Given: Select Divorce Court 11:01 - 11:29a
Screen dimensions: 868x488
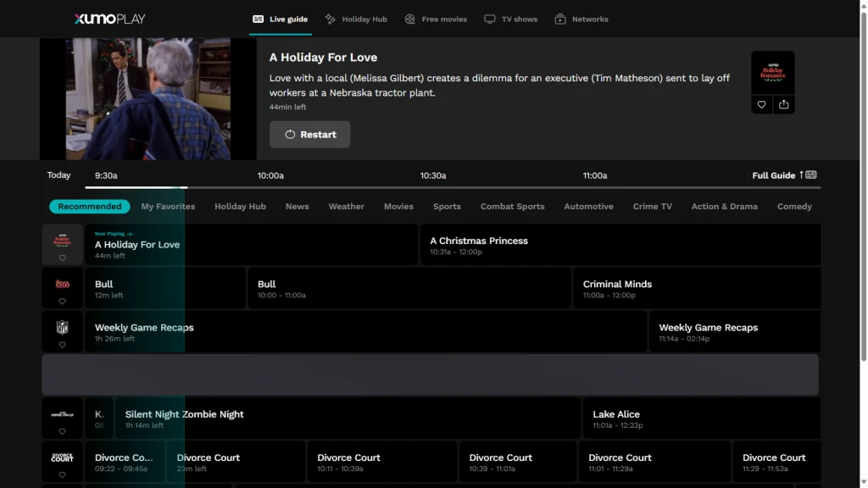Looking at the screenshot, I should (654, 462).
